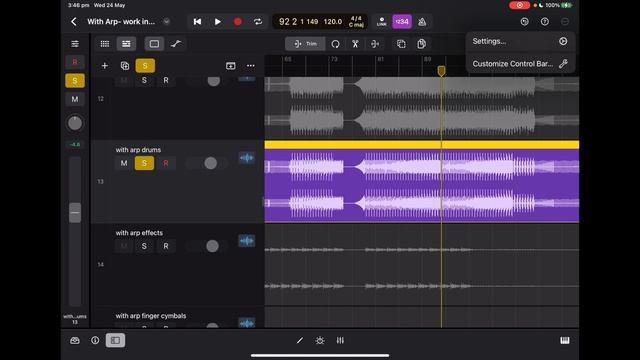Toggle the region display rectangle icon
640x360 pixels.
pos(154,44)
